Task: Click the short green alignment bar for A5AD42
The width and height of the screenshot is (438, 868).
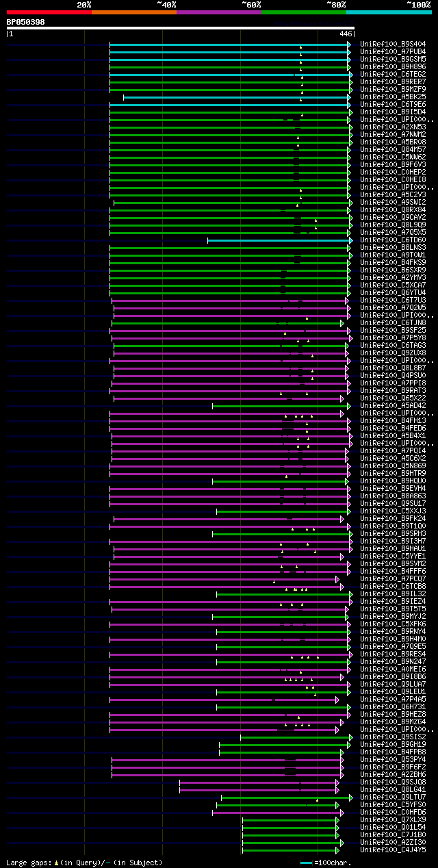Action: point(281,406)
